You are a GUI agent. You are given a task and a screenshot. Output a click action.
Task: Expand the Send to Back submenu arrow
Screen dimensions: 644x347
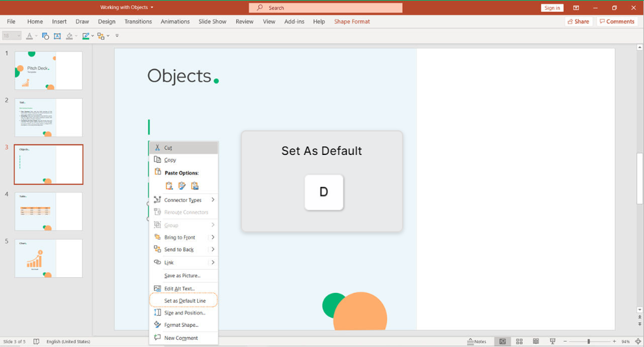click(x=213, y=249)
